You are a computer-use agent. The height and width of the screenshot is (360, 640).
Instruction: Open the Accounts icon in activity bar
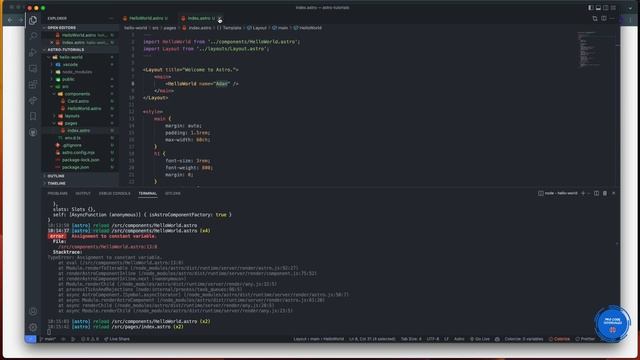[33, 311]
